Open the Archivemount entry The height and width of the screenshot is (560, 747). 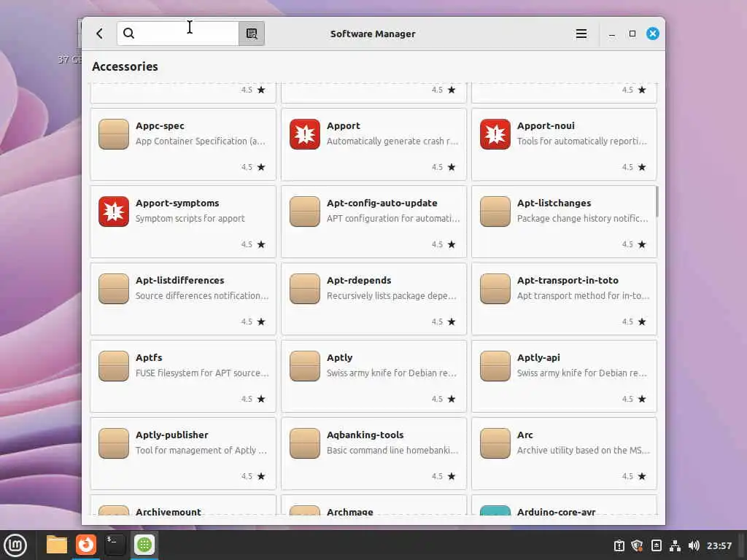[x=183, y=506]
